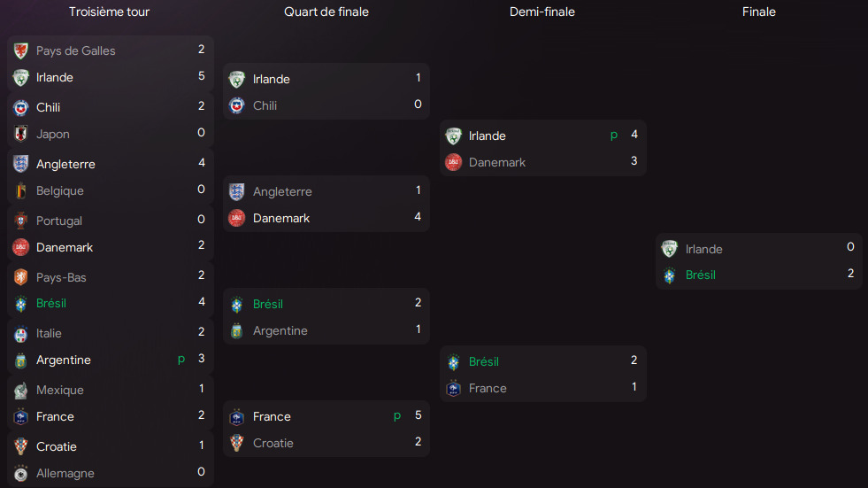Open the Allemagne team crest
The width and height of the screenshot is (868, 488).
click(21, 473)
